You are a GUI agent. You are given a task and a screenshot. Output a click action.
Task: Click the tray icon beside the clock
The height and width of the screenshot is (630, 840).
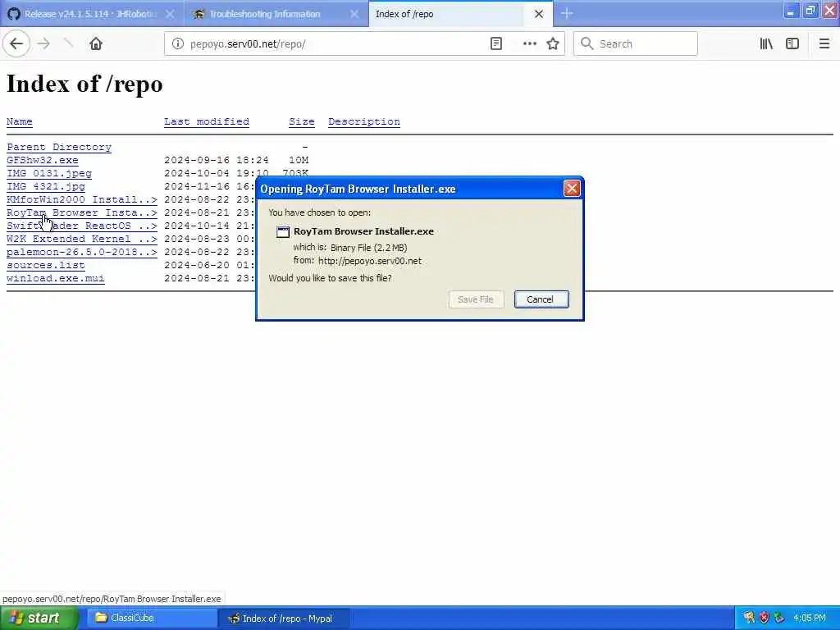pos(779,619)
